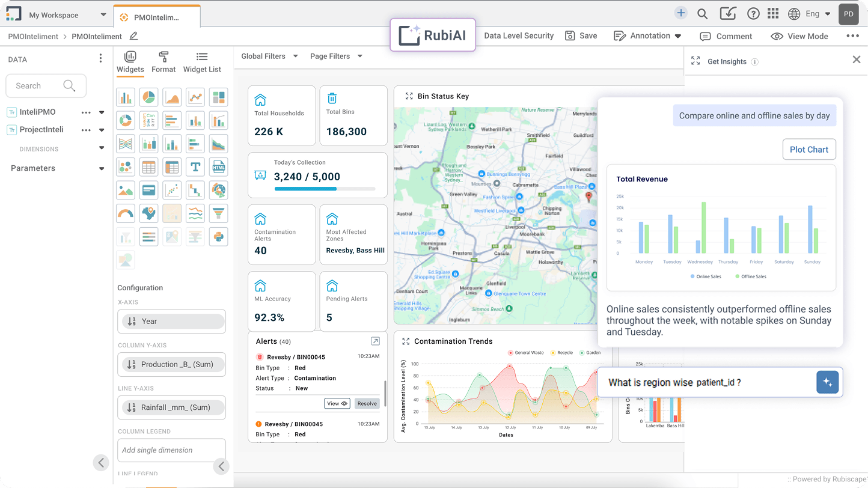This screenshot has height=488, width=868.
Task: Add the sunburst chart widget
Action: click(x=219, y=190)
